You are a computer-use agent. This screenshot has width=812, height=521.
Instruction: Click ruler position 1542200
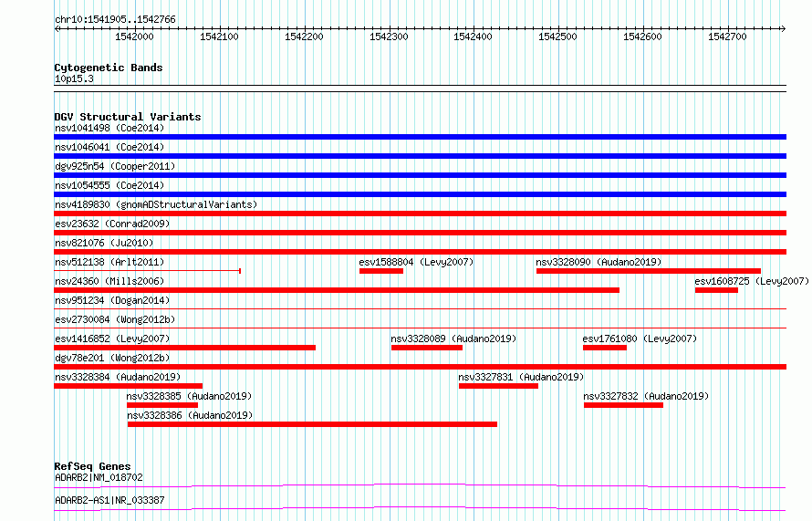(x=304, y=36)
